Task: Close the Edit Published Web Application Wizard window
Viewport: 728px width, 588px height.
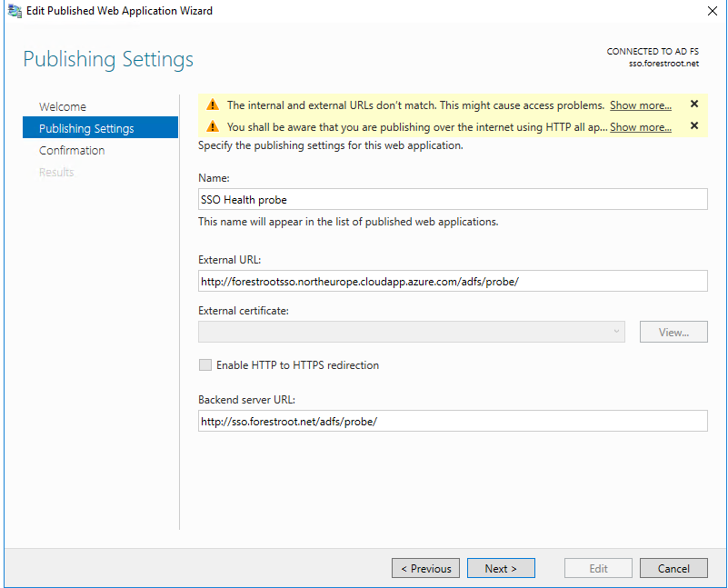Action: [713, 11]
